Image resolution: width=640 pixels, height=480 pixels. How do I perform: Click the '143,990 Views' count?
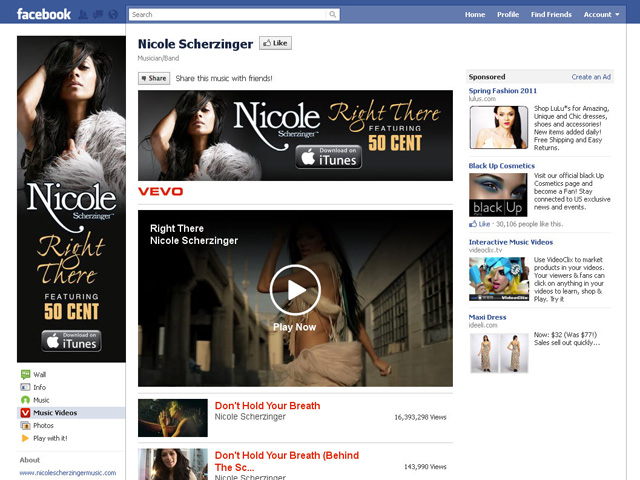pyautogui.click(x=425, y=467)
